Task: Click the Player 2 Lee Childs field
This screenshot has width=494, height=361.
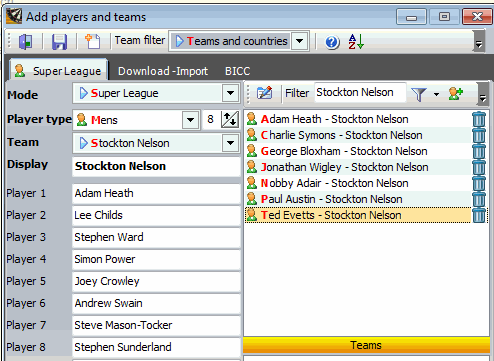Action: [156, 215]
